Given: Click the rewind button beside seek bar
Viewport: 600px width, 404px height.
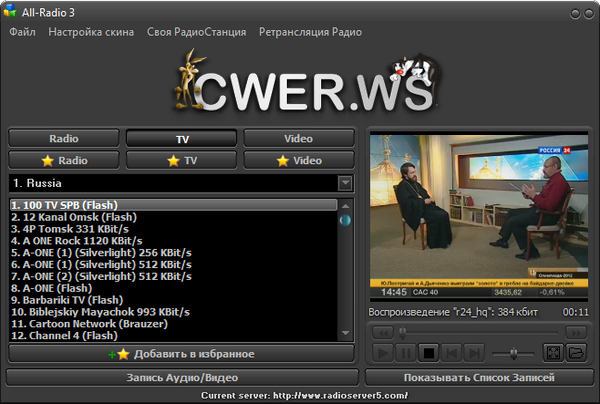Looking at the screenshot, I should (383, 332).
